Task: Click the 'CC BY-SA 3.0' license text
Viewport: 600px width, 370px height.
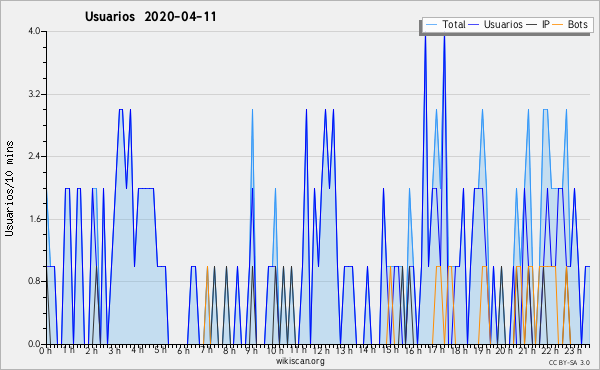Action: click(x=569, y=362)
